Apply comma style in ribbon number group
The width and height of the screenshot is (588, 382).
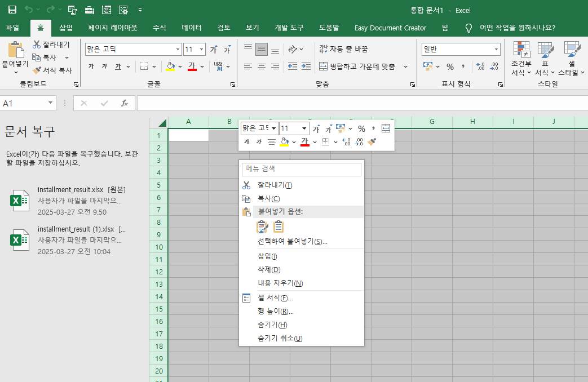click(x=463, y=66)
